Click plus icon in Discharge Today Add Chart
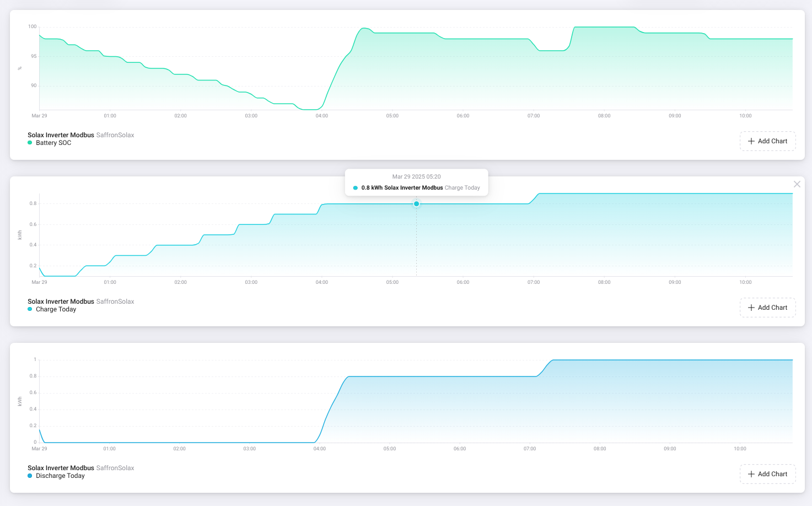812x506 pixels. click(751, 474)
